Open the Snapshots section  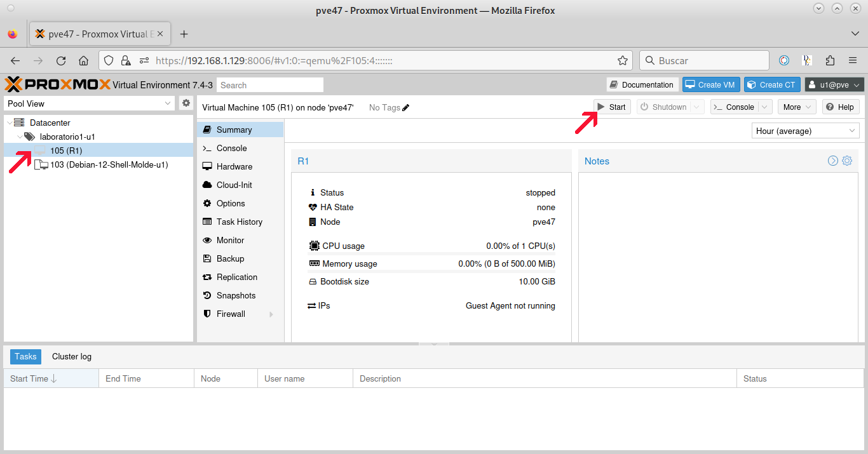click(240, 295)
